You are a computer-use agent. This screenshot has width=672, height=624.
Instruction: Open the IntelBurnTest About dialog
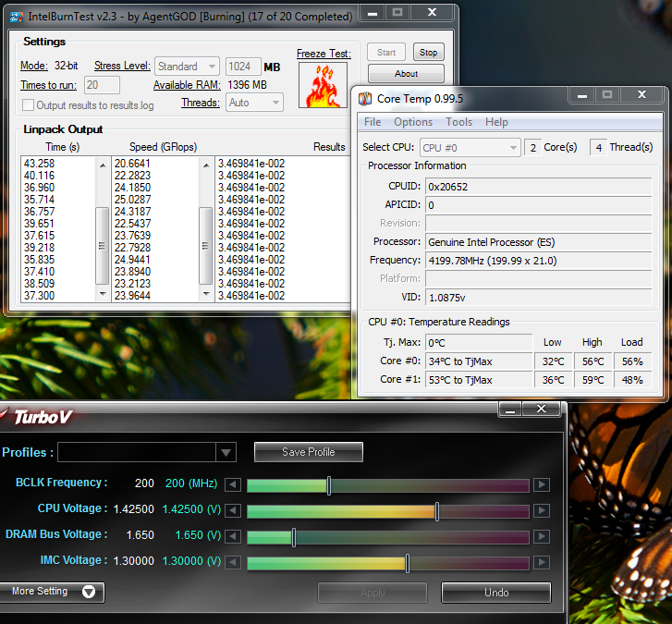click(406, 74)
